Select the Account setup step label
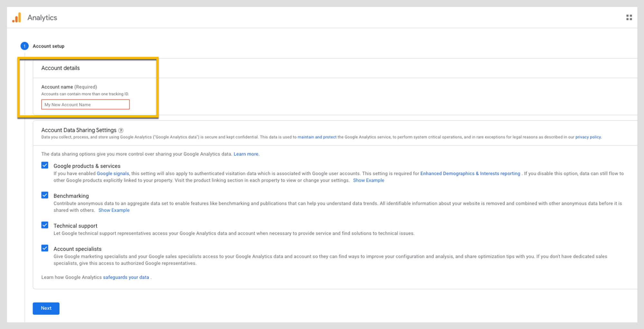The height and width of the screenshot is (329, 644). pyautogui.click(x=49, y=46)
